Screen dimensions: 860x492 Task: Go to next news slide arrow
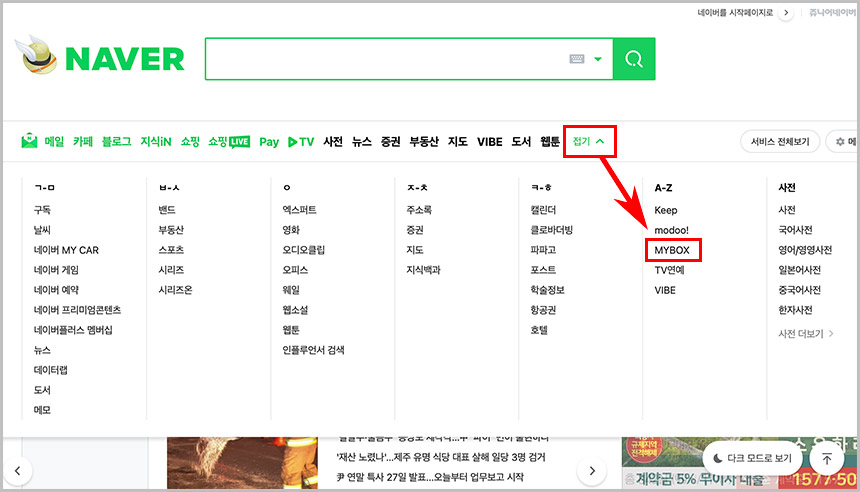(x=592, y=470)
